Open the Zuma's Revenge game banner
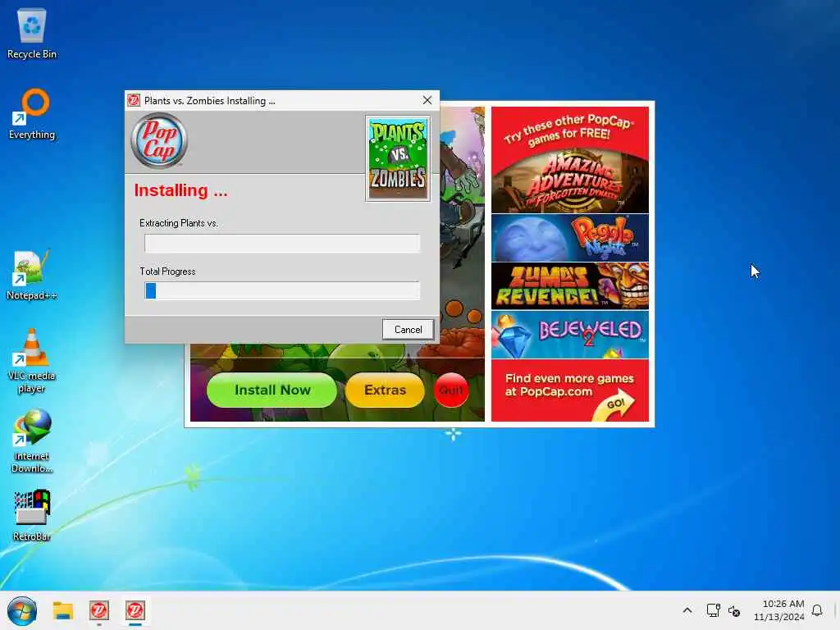Image resolution: width=840 pixels, height=630 pixels. pos(570,286)
